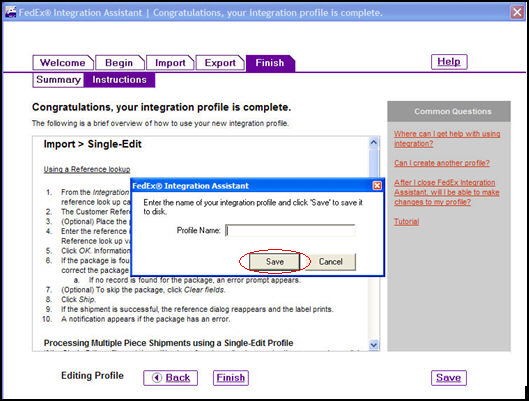
Task: Go to the Import tab
Action: point(170,63)
